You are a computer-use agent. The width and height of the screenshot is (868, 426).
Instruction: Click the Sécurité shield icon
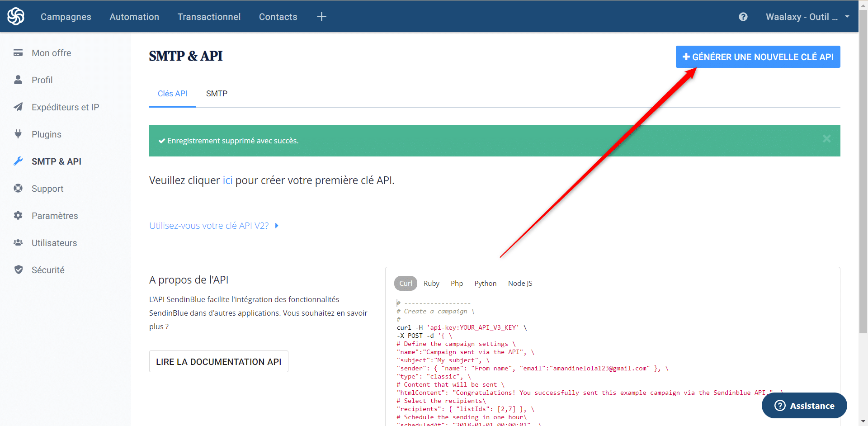(19, 270)
